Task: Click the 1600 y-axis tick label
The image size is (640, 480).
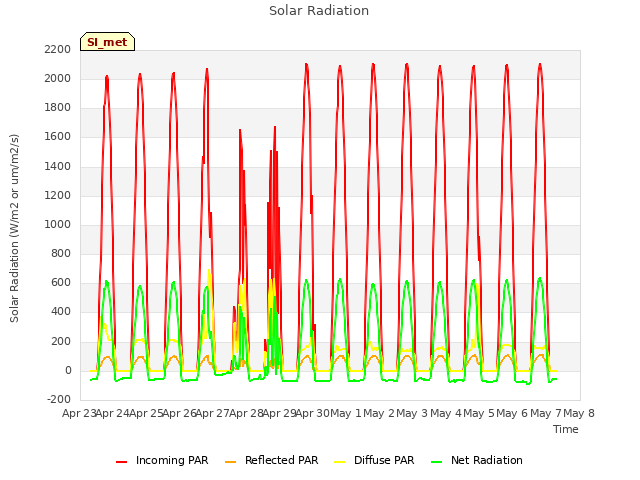Action: click(x=58, y=137)
